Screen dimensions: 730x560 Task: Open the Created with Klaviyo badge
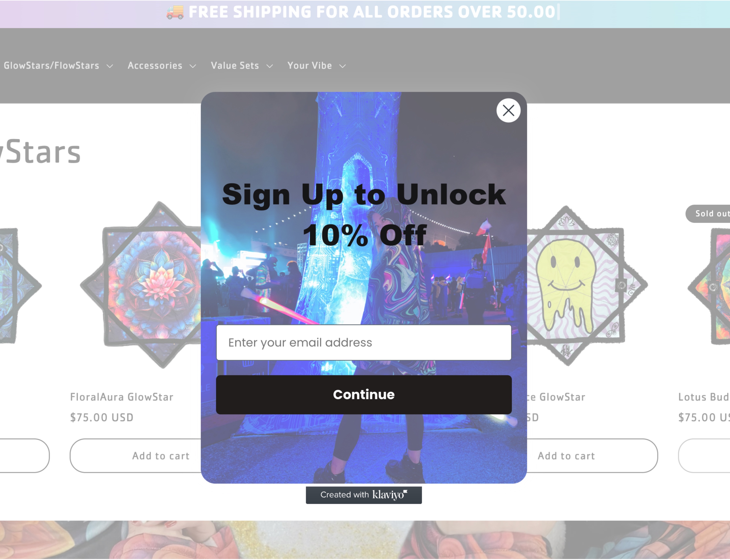click(364, 495)
